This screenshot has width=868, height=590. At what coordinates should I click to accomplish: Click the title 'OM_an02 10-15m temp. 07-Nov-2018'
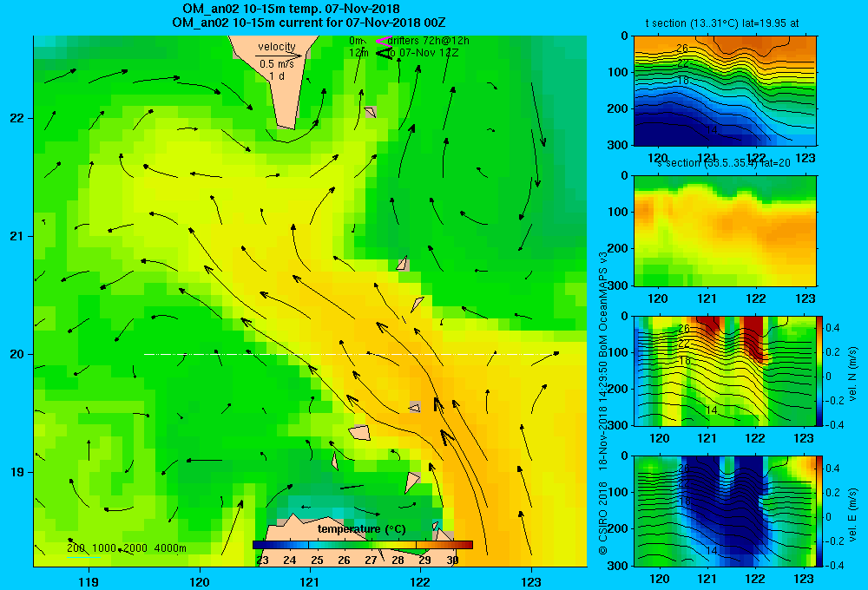tap(291, 9)
